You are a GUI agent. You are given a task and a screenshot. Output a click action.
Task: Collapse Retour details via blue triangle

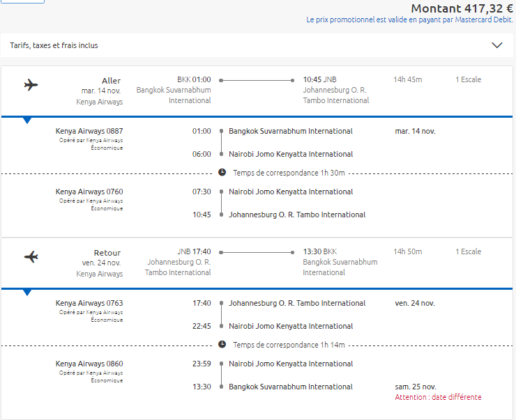27,293
